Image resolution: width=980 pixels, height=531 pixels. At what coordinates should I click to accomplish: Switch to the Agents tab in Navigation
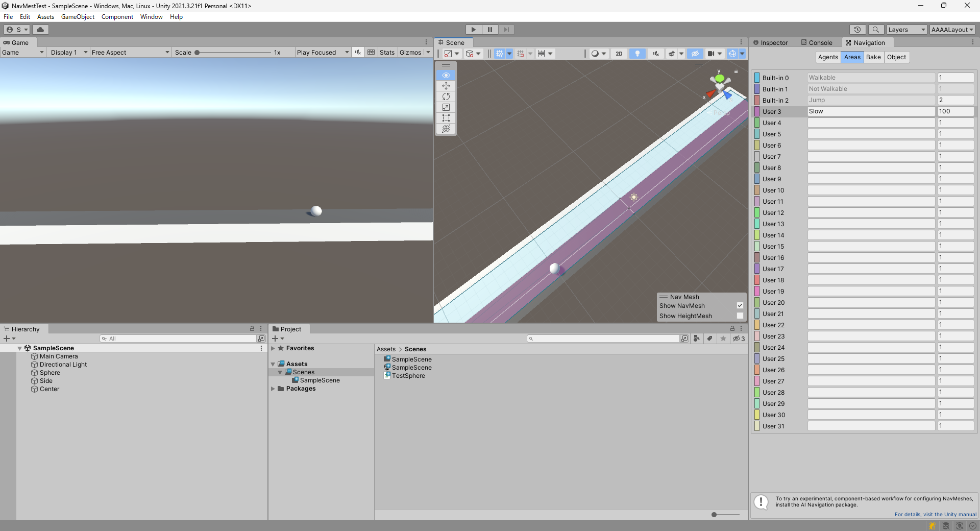tap(828, 57)
